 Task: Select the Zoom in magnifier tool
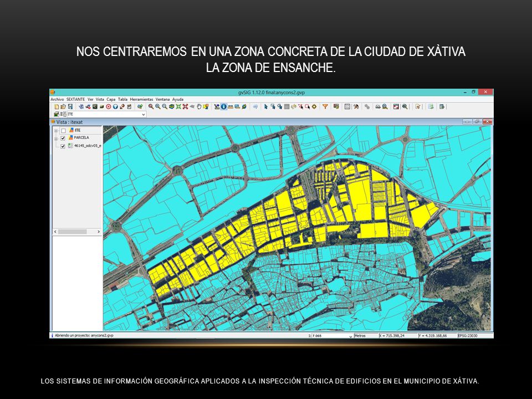click(158, 106)
